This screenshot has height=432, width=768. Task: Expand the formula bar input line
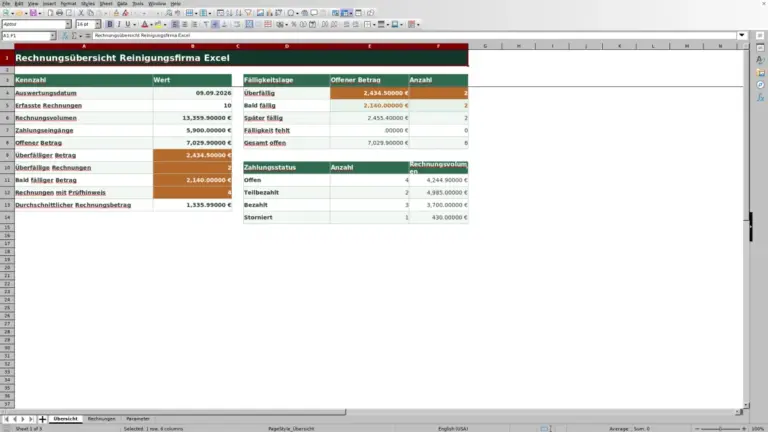742,35
